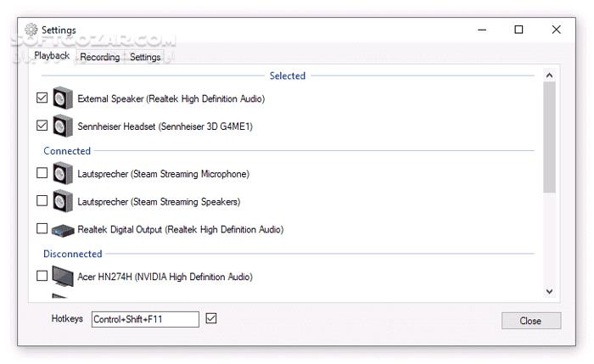The image size is (594, 364).
Task: Click the Acer HN274H monitor icon
Action: pyautogui.click(x=63, y=277)
